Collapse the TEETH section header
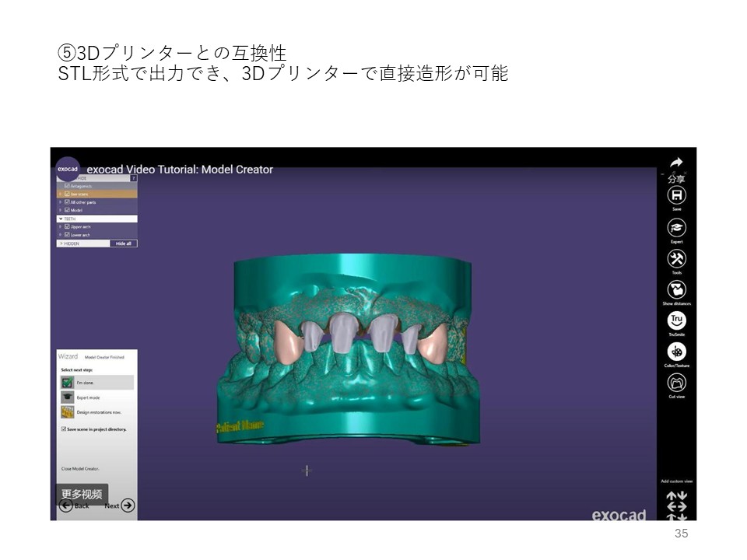This screenshot has height=560, width=747. 61,219
